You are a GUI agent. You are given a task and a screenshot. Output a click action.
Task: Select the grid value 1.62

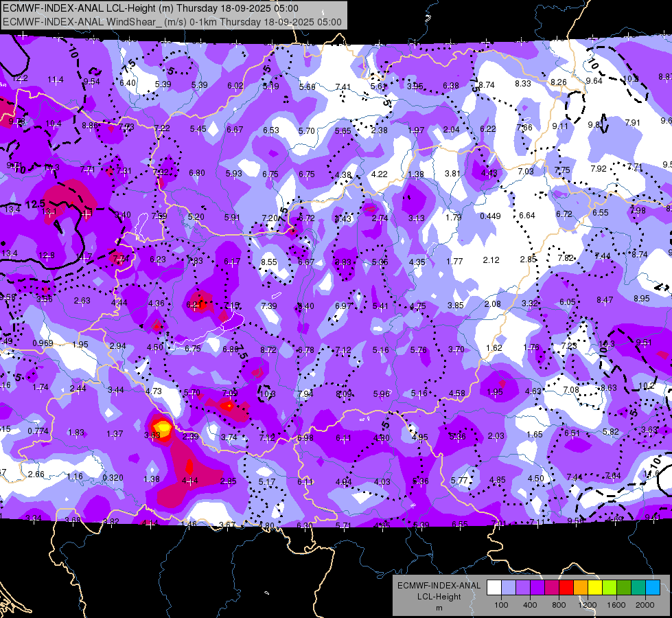(x=494, y=347)
